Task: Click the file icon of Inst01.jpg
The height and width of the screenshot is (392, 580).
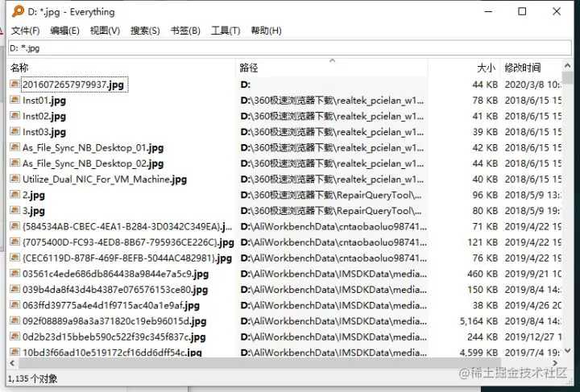Action: point(14,100)
